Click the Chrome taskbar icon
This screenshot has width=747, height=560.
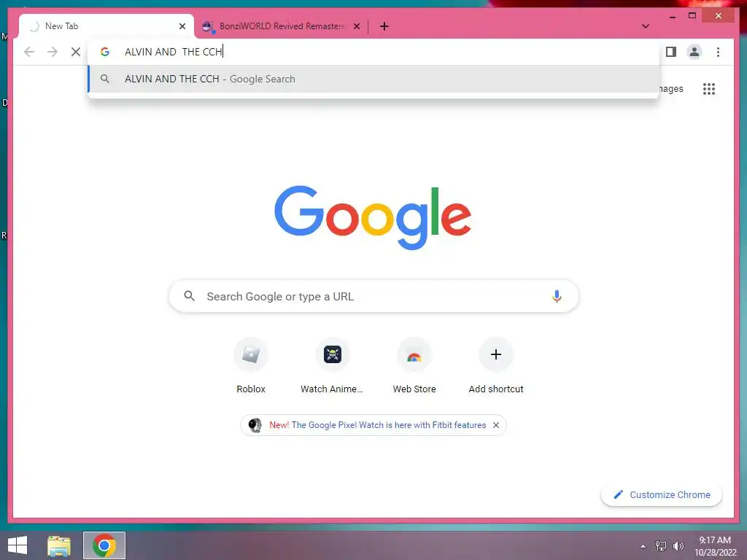(104, 545)
